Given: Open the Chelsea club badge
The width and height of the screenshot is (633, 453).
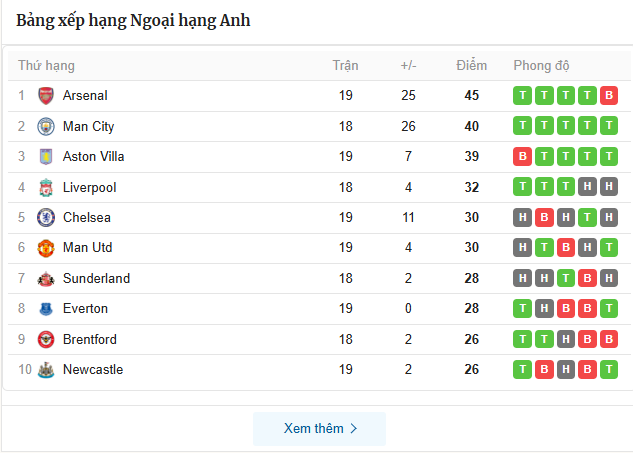Looking at the screenshot, I should point(46,218).
